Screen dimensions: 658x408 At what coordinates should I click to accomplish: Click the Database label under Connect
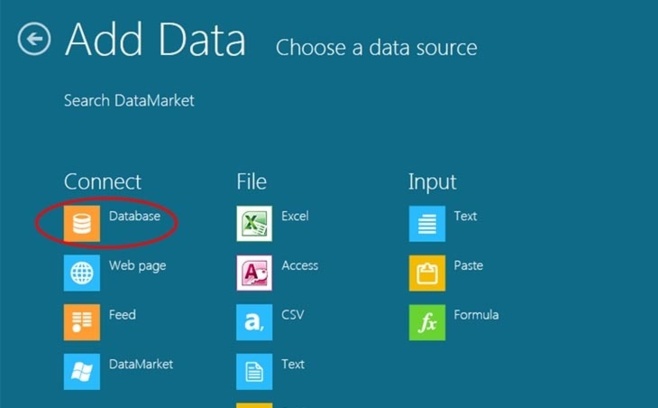click(135, 216)
